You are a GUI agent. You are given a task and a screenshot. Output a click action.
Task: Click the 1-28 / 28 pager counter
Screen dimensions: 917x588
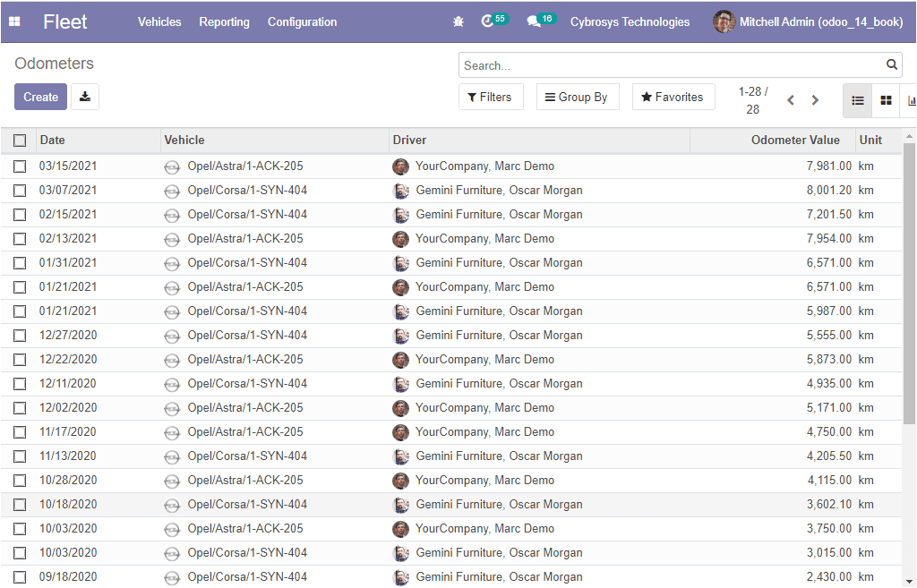tap(752, 100)
